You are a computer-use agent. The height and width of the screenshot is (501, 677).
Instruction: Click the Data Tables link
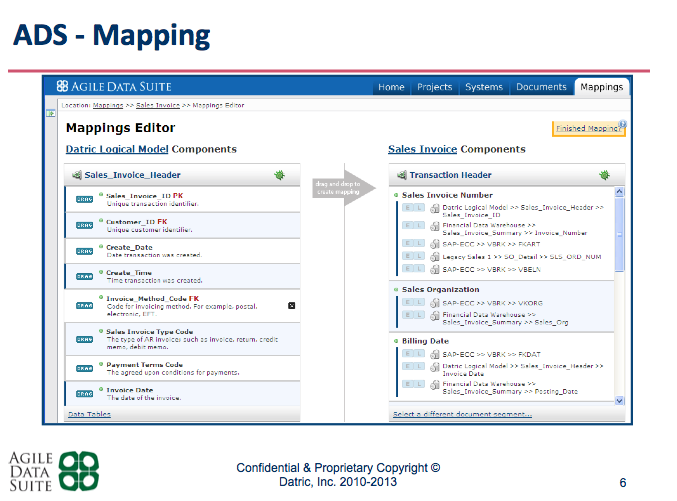pos(89,414)
